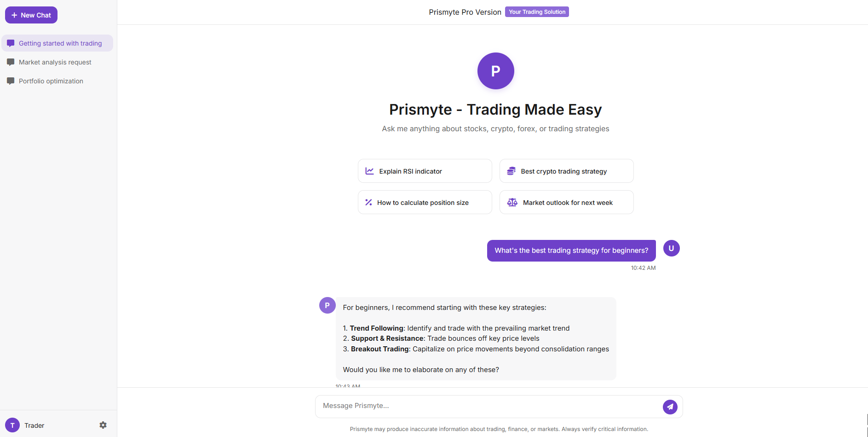
Task: Click the Your Trading Solution badge
Action: pos(537,12)
